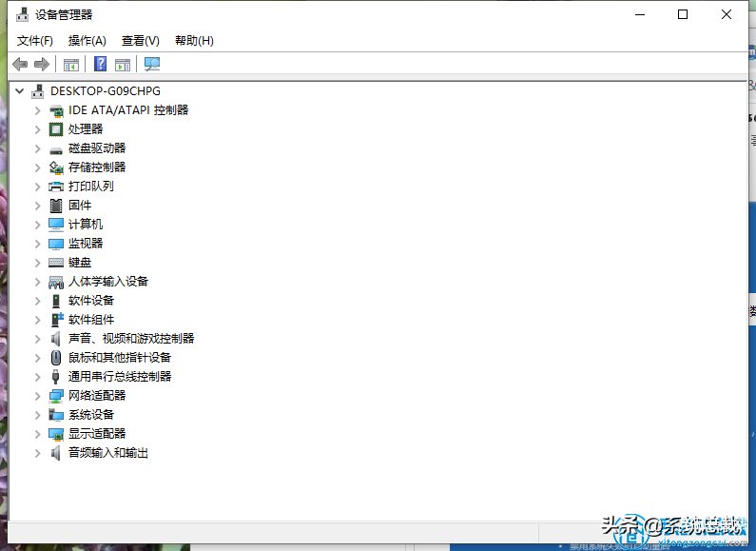Open the 帮助(H) menu
Viewport: 756px width, 551px height.
point(194,41)
